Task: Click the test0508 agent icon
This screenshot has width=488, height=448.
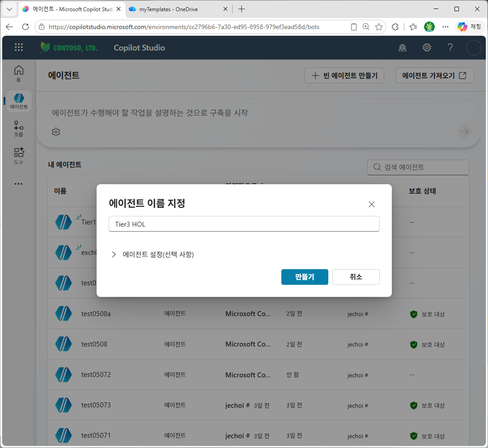Action: [x=64, y=344]
